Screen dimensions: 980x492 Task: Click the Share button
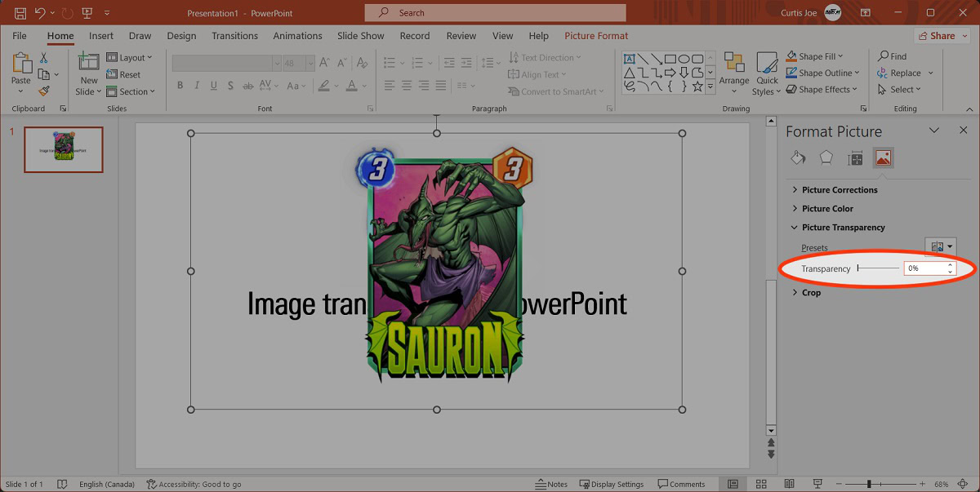click(937, 36)
